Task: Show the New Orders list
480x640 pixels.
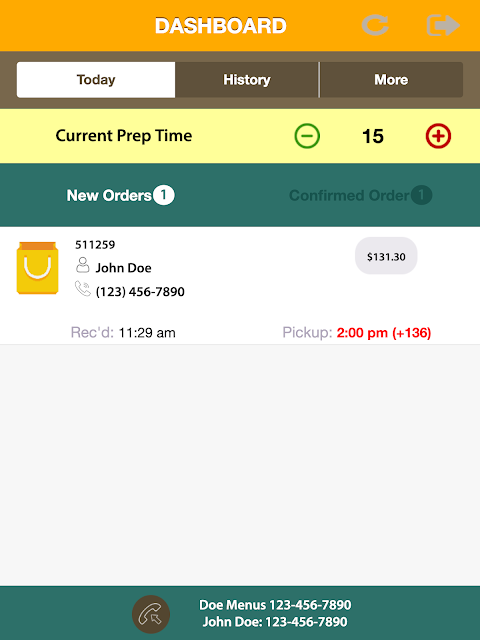Action: tap(120, 195)
